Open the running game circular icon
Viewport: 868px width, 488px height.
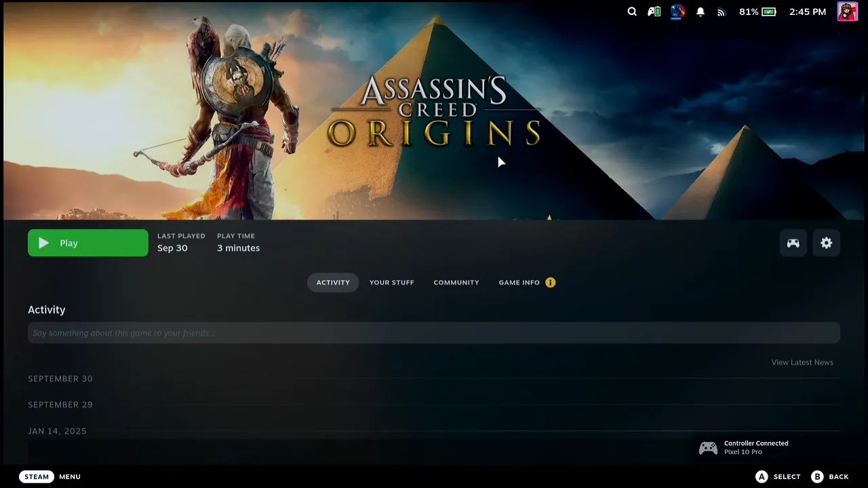tap(677, 12)
